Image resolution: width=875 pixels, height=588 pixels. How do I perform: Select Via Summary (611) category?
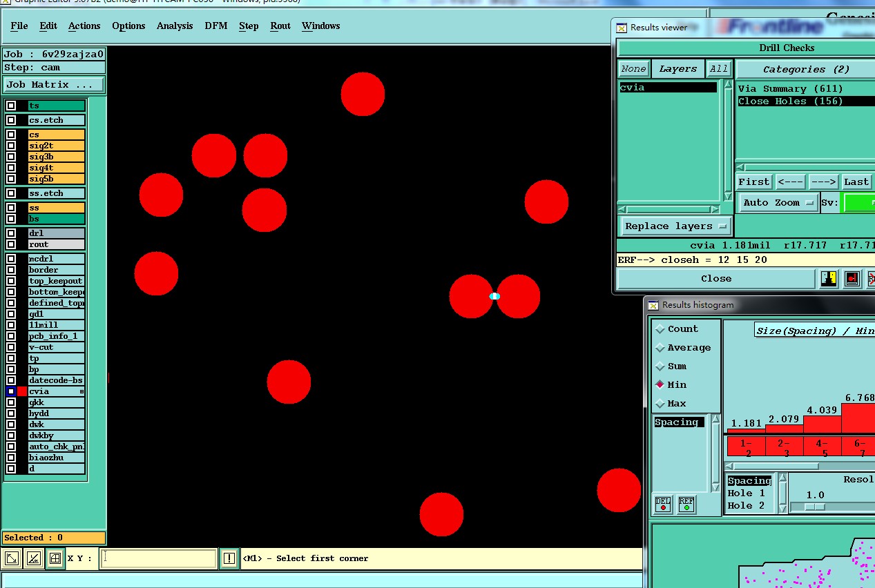(x=805, y=89)
